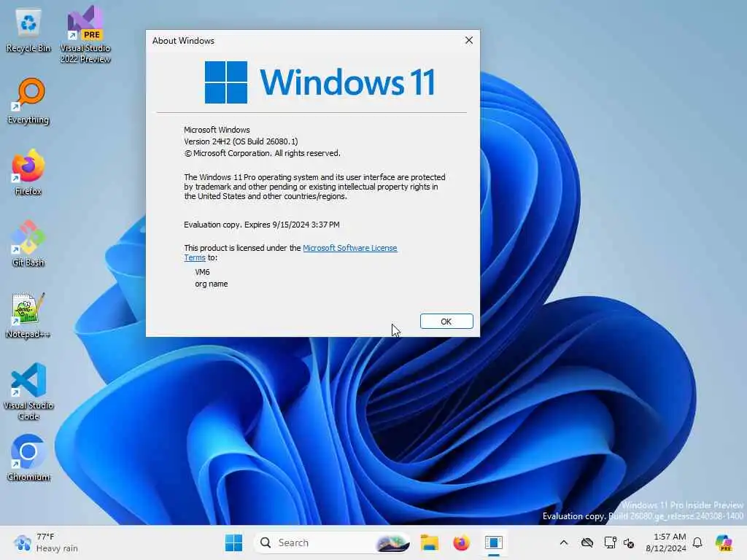Click the About Windows title bar text
This screenshot has height=560, width=747.
point(183,41)
